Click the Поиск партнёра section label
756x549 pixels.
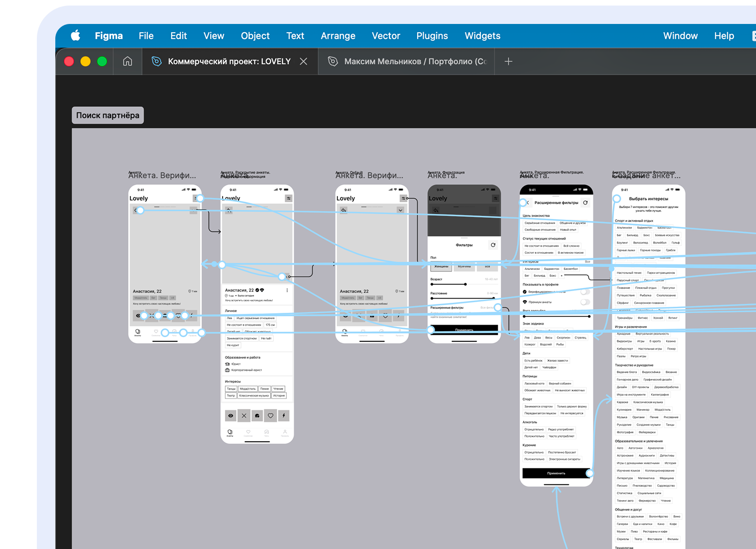[x=108, y=115]
